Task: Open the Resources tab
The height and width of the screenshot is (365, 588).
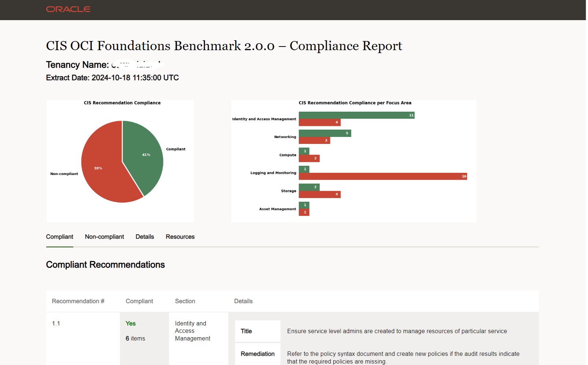Action: 180,237
